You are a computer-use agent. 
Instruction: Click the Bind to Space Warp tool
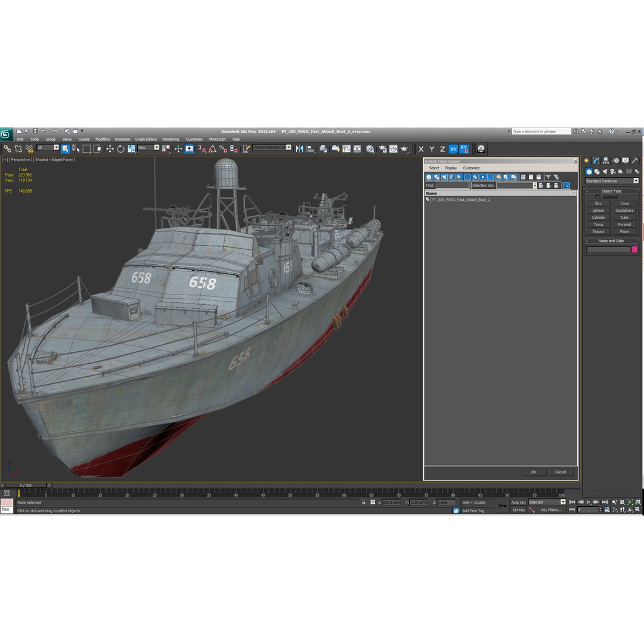(x=29, y=148)
